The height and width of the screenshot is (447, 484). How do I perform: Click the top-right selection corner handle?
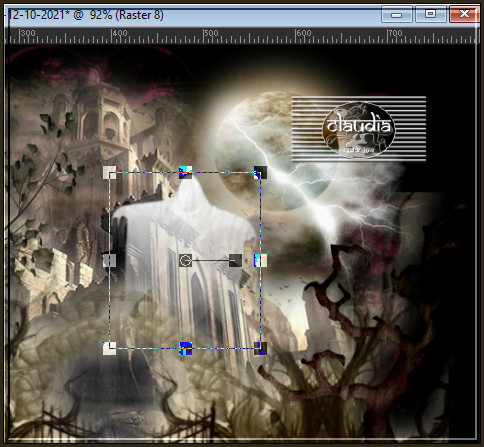point(260,172)
